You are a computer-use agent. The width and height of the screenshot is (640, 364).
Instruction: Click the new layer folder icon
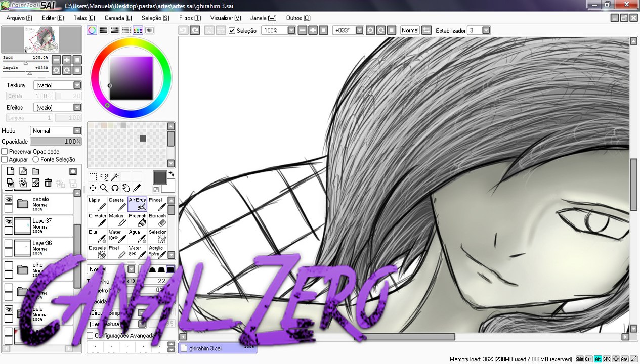coord(35,171)
